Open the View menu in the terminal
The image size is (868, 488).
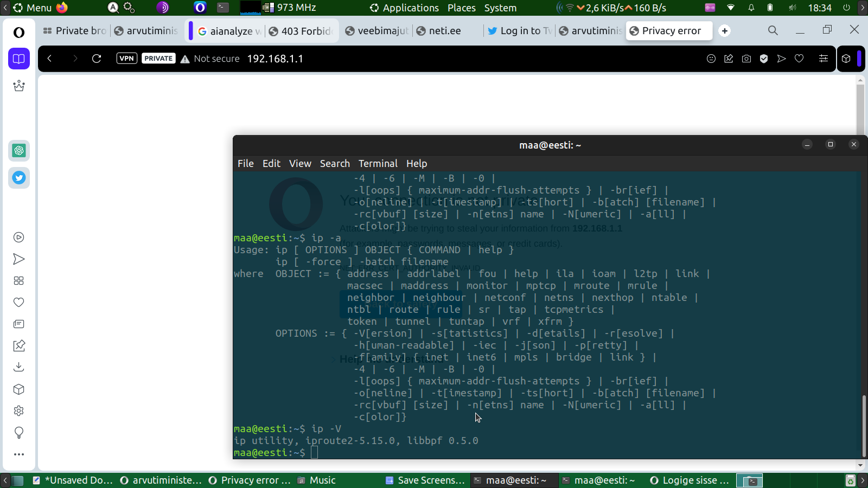coord(300,163)
